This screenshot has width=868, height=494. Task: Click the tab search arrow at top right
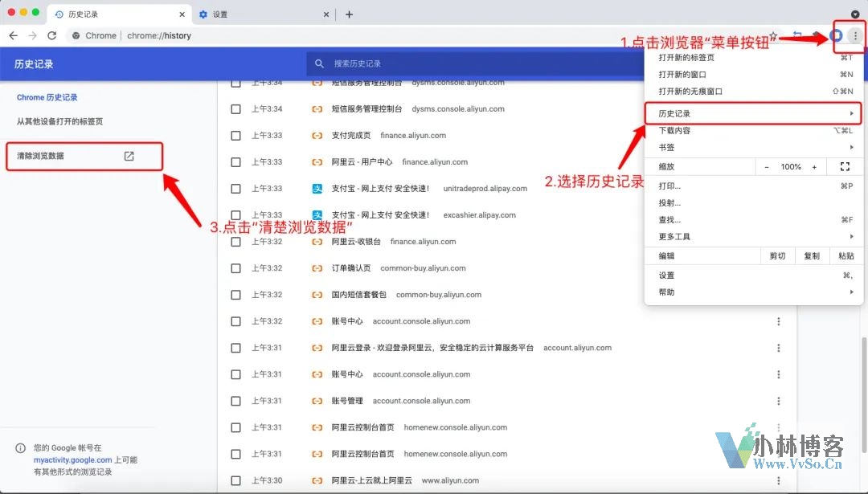click(855, 14)
